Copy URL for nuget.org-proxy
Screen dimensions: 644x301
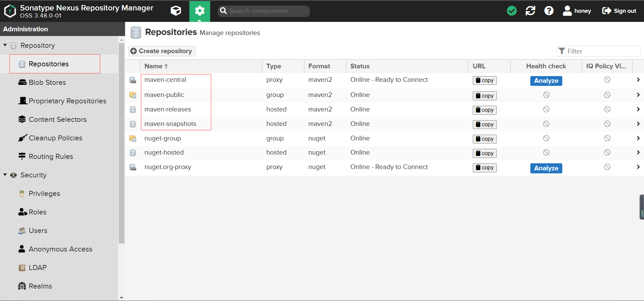click(x=485, y=168)
